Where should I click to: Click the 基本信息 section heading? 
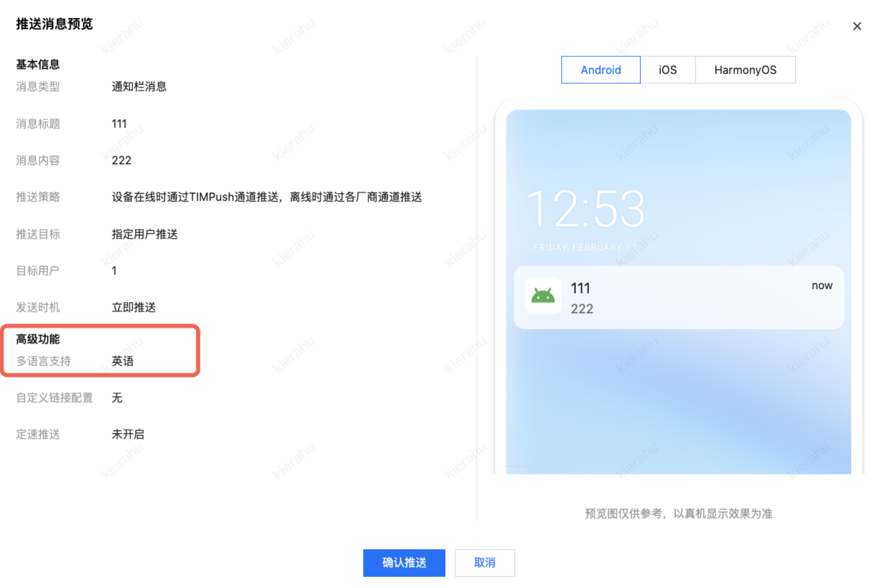coord(38,64)
